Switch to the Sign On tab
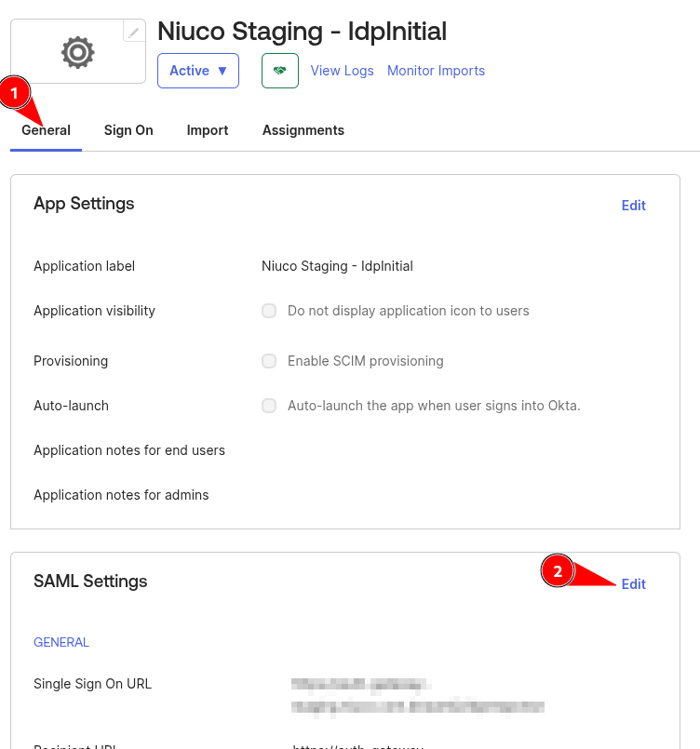The image size is (700, 749). tap(128, 130)
